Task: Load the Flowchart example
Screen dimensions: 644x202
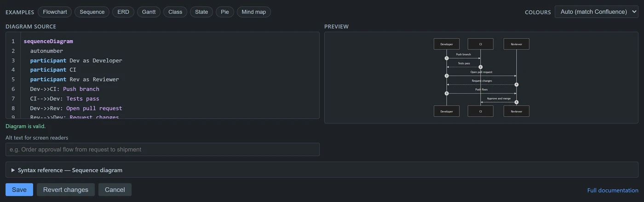Action: (55, 12)
